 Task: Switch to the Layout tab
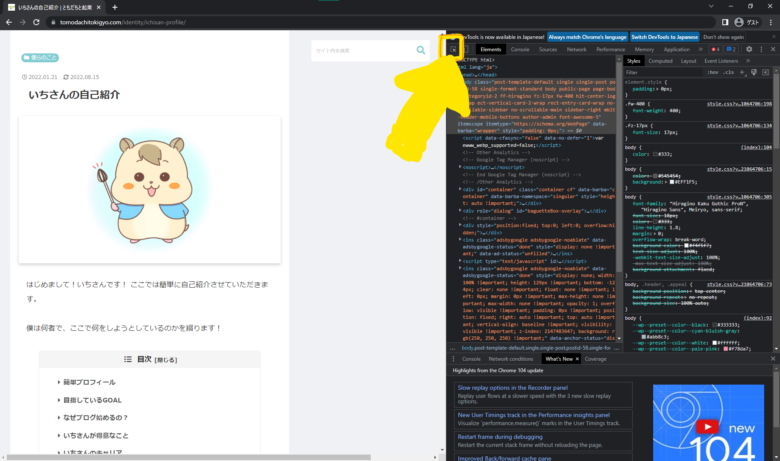click(688, 61)
